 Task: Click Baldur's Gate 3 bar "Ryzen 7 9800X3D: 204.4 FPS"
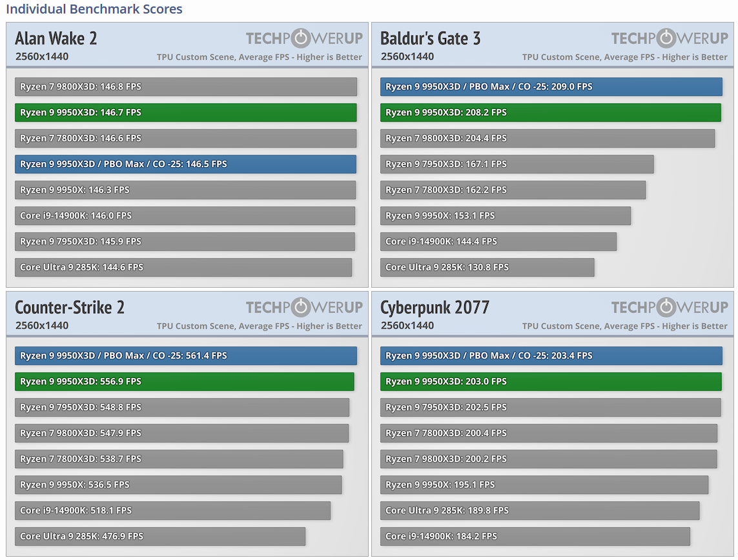tap(548, 138)
